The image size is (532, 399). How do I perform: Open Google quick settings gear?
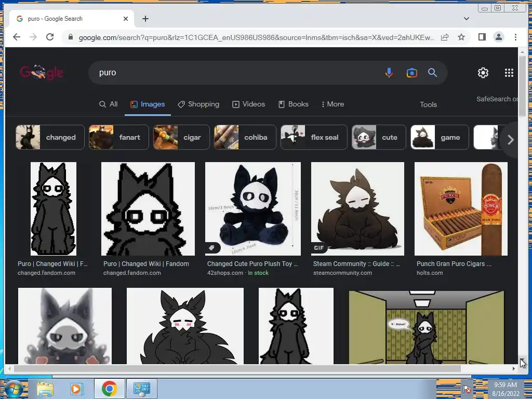click(483, 73)
